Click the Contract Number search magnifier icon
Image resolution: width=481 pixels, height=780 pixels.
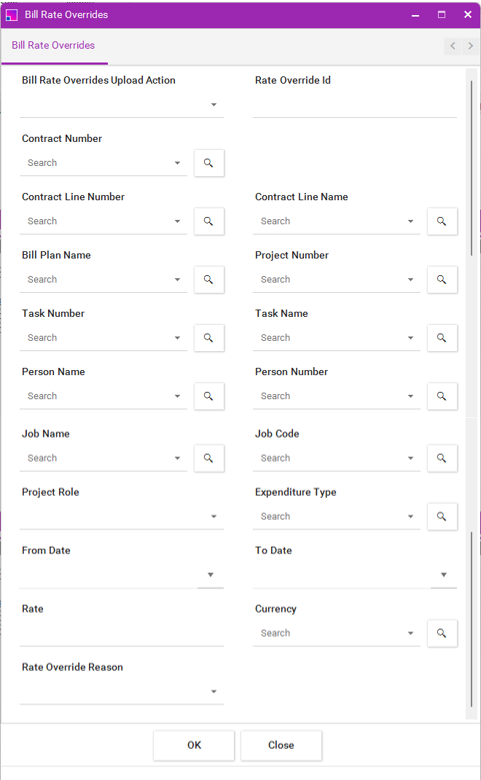[x=209, y=163]
